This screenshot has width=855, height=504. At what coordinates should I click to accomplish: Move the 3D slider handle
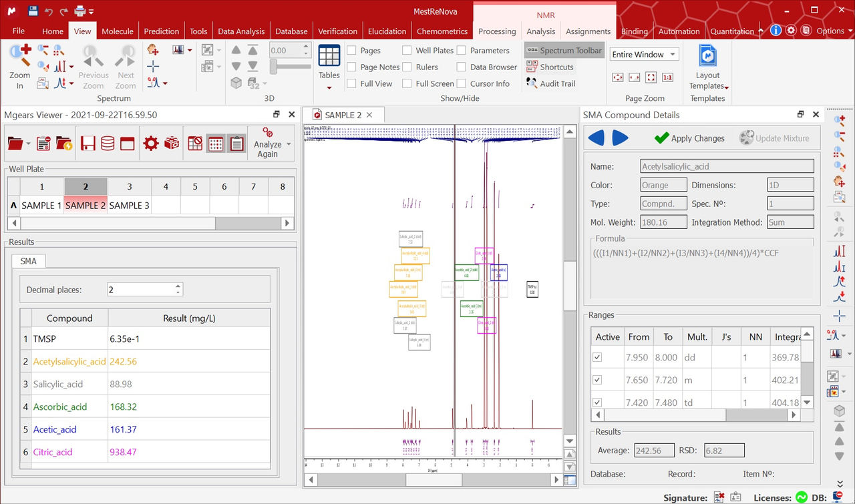(273, 67)
